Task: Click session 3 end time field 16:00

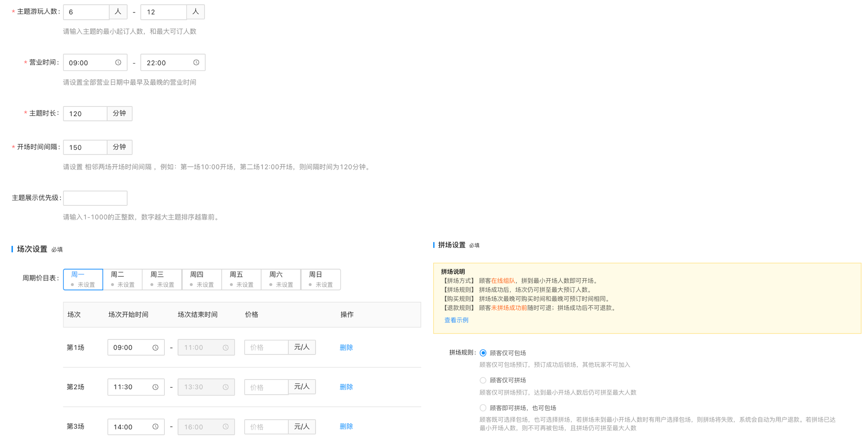Action: [x=206, y=426]
